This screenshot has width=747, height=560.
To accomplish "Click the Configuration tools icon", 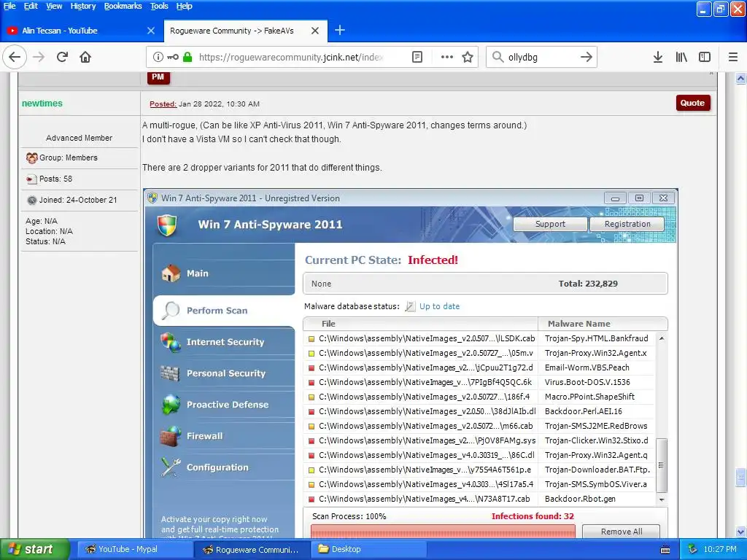I will (171, 467).
